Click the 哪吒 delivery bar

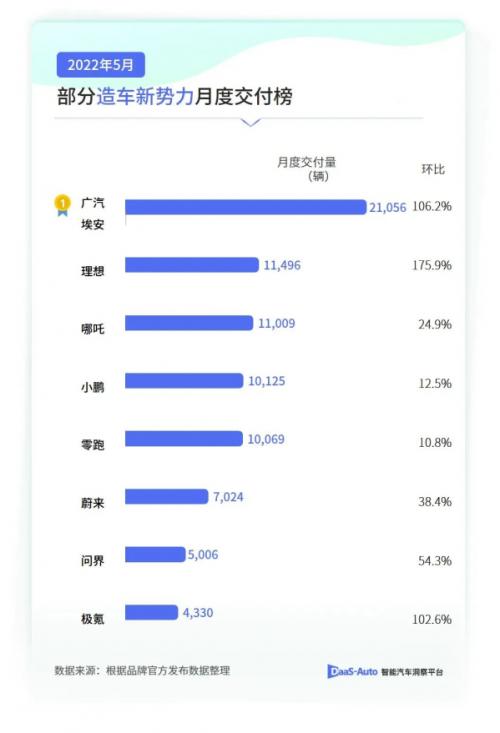(189, 323)
